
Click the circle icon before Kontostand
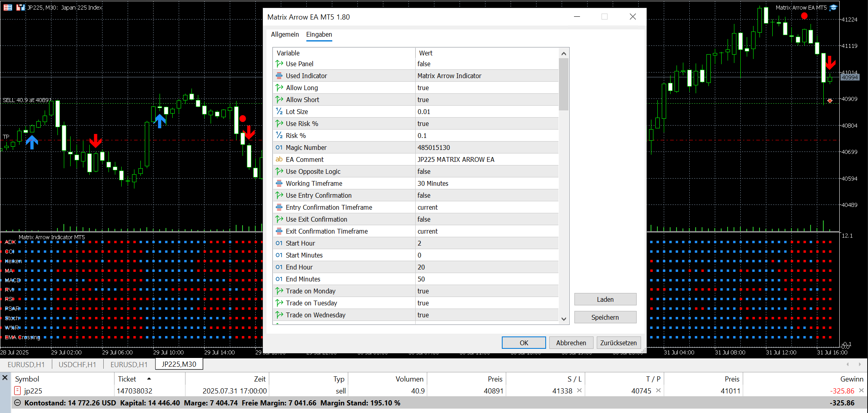[x=18, y=403]
